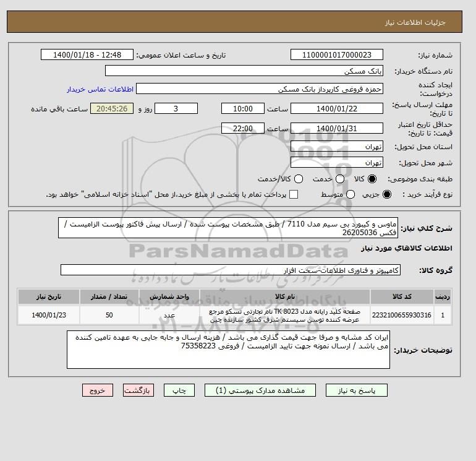Click the بازگشت back button
The width and height of the screenshot is (476, 461).
[138, 390]
